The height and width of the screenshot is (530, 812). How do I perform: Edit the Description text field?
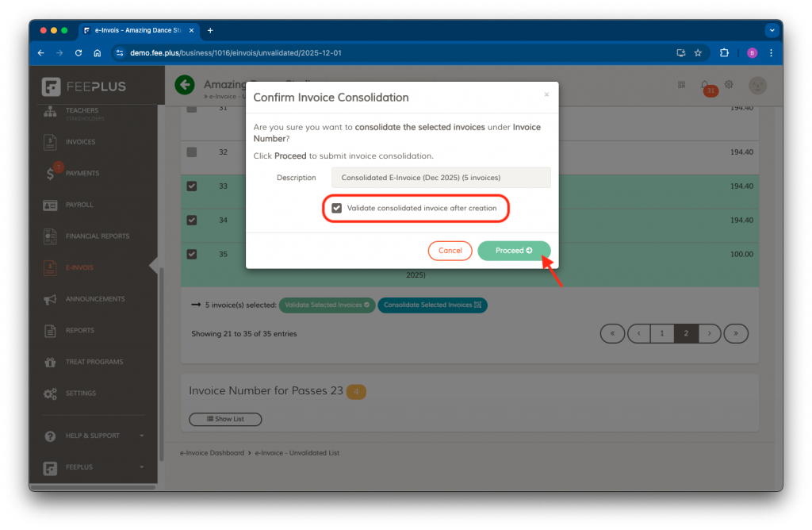[440, 178]
